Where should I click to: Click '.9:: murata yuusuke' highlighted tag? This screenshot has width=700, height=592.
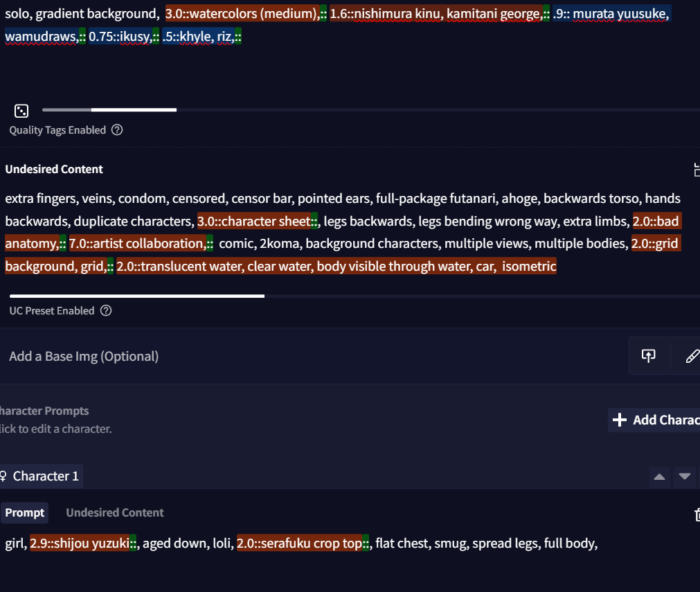(x=611, y=14)
